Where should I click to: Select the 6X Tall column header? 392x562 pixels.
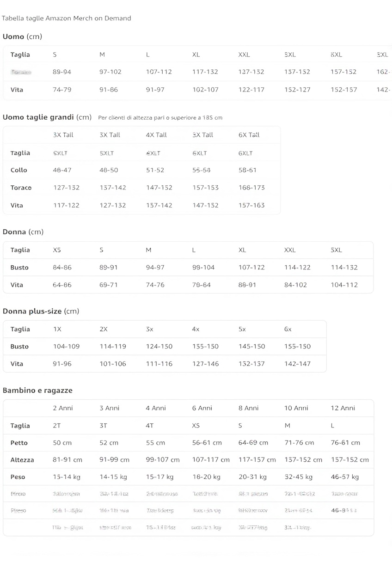(x=249, y=135)
